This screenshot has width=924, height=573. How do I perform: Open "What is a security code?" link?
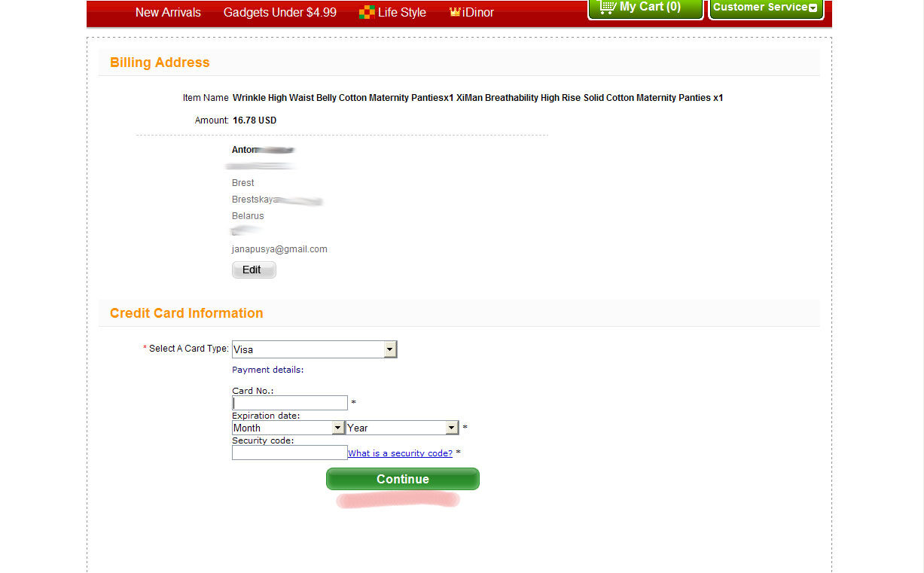pos(400,453)
